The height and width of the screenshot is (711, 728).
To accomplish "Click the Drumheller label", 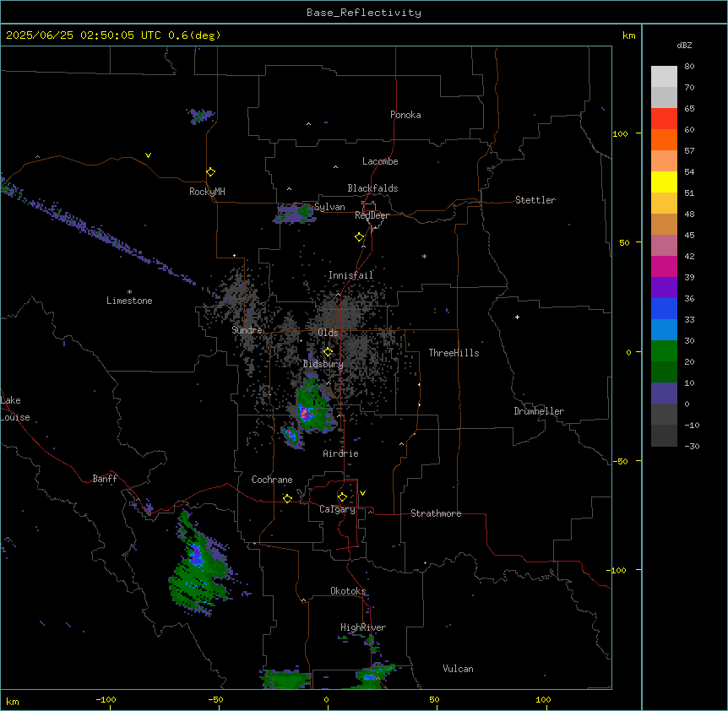I will click(539, 411).
